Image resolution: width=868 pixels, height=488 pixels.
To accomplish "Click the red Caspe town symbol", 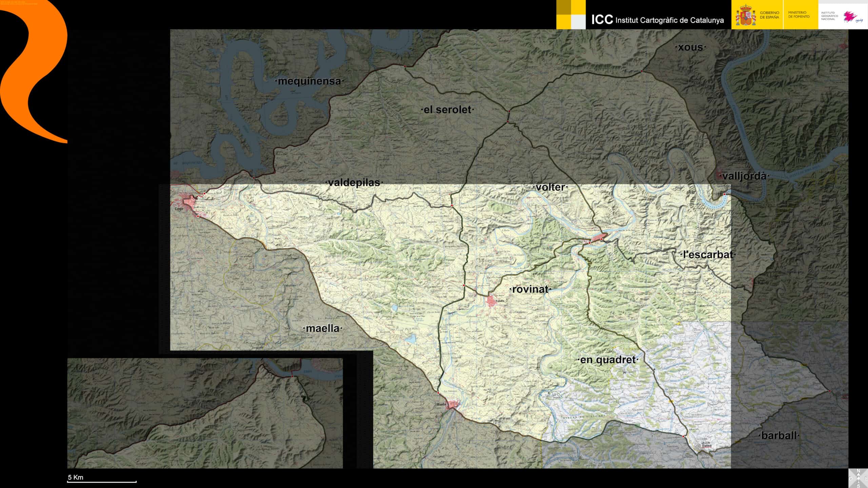I will (x=189, y=202).
